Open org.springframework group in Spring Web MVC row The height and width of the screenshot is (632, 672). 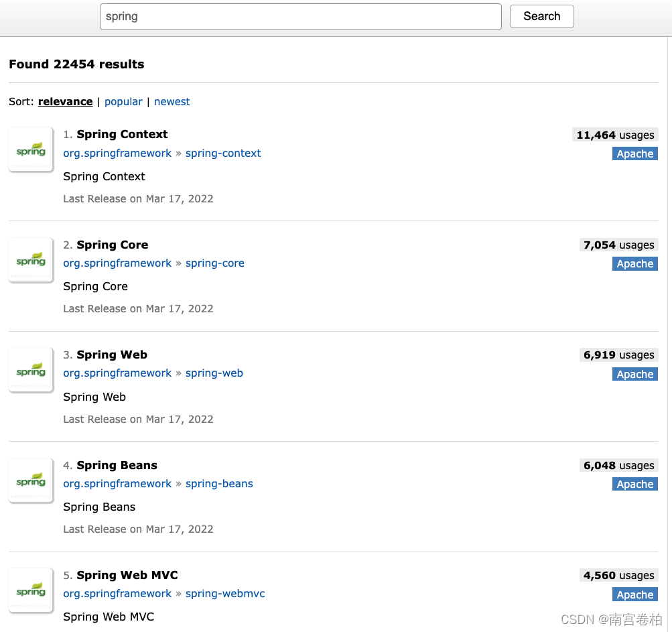[117, 594]
